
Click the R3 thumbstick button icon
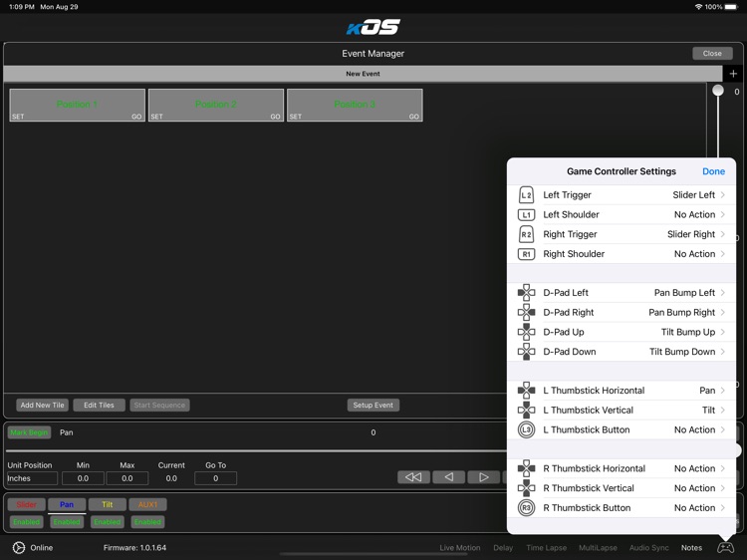coord(526,508)
